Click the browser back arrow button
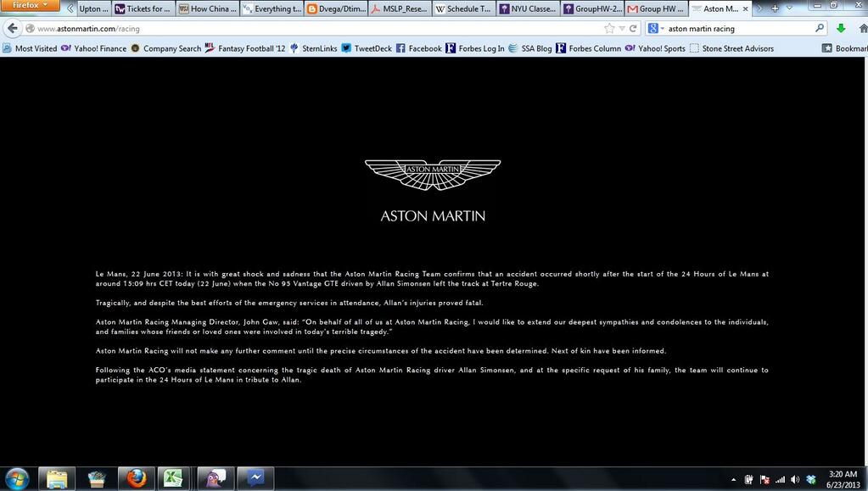Screen dimensions: 868x491 click(12, 28)
